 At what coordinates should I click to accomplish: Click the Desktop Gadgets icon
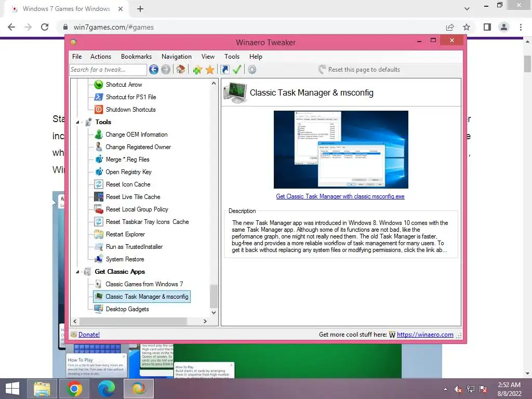click(98, 309)
